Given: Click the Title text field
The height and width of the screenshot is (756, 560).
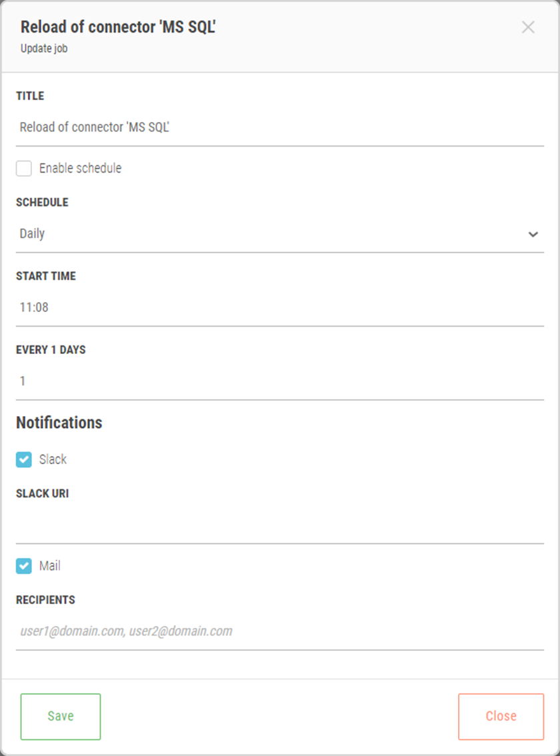Looking at the screenshot, I should pos(280,127).
